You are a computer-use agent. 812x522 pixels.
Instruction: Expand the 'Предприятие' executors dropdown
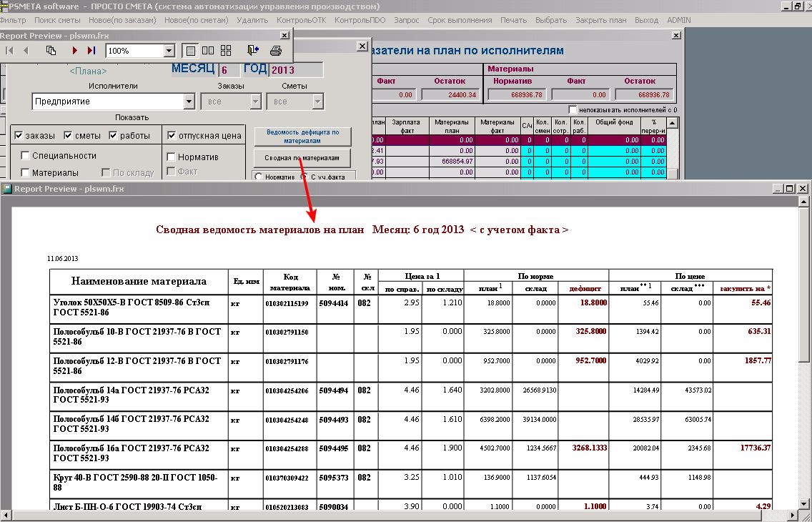189,102
